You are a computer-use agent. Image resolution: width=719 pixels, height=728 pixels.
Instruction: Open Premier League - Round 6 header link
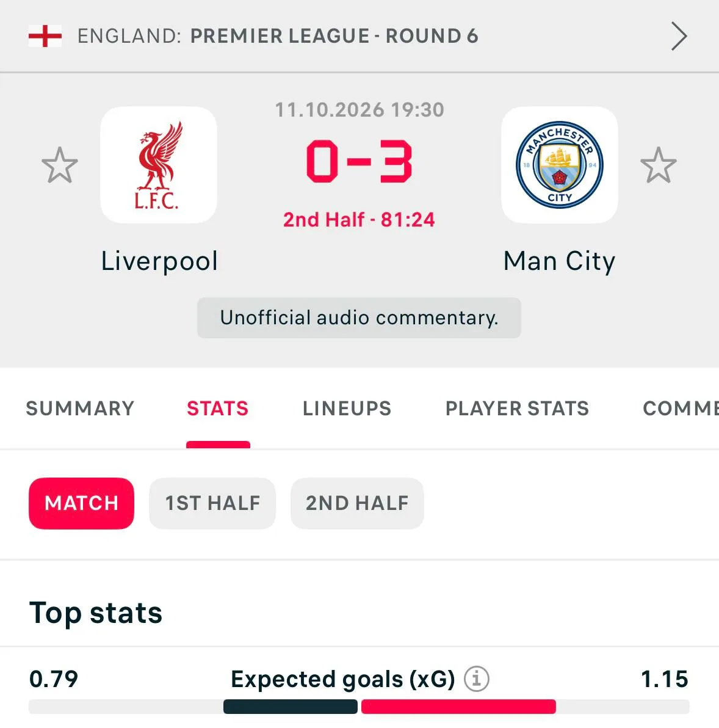pyautogui.click(x=334, y=36)
